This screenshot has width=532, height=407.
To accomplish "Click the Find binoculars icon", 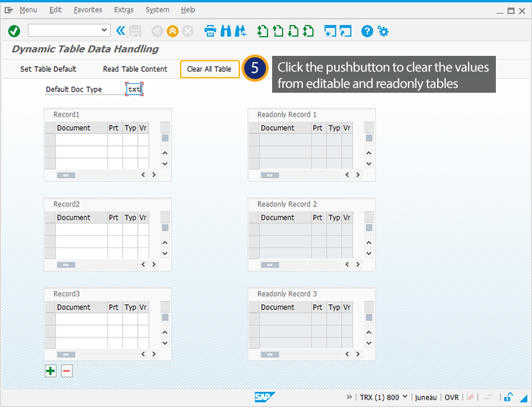I will (x=226, y=31).
